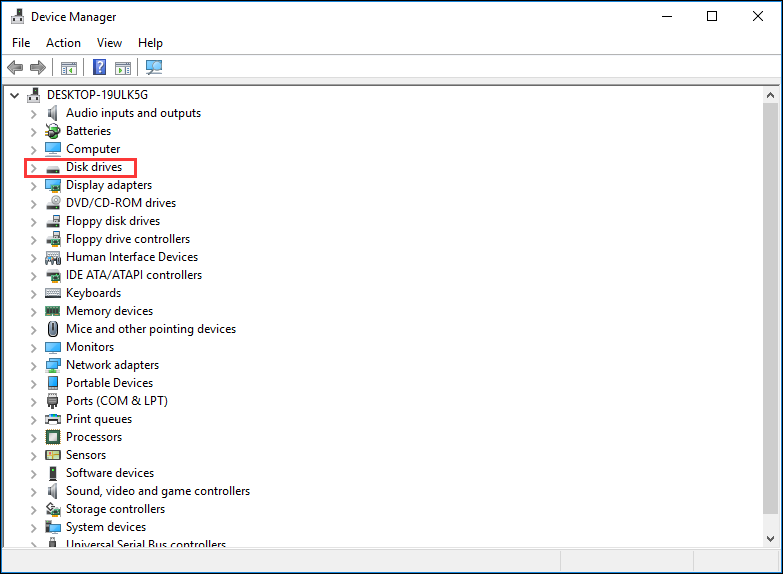Select the System devices label
783x574 pixels.
(x=106, y=527)
